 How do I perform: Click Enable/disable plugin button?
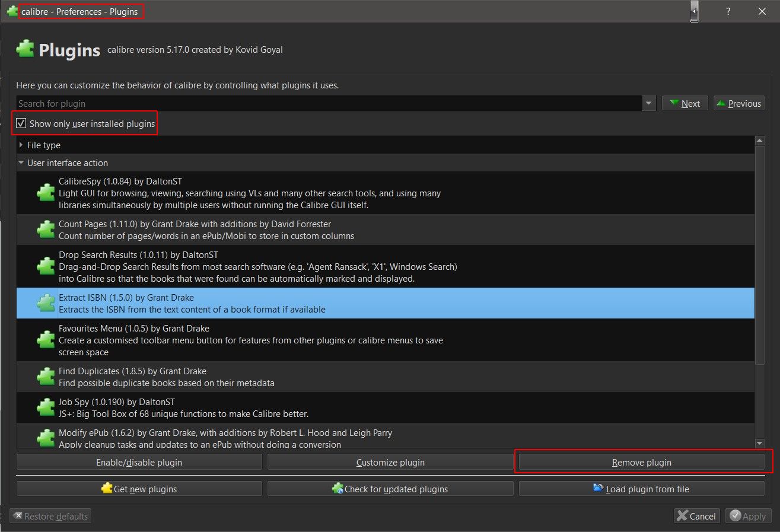tap(139, 462)
